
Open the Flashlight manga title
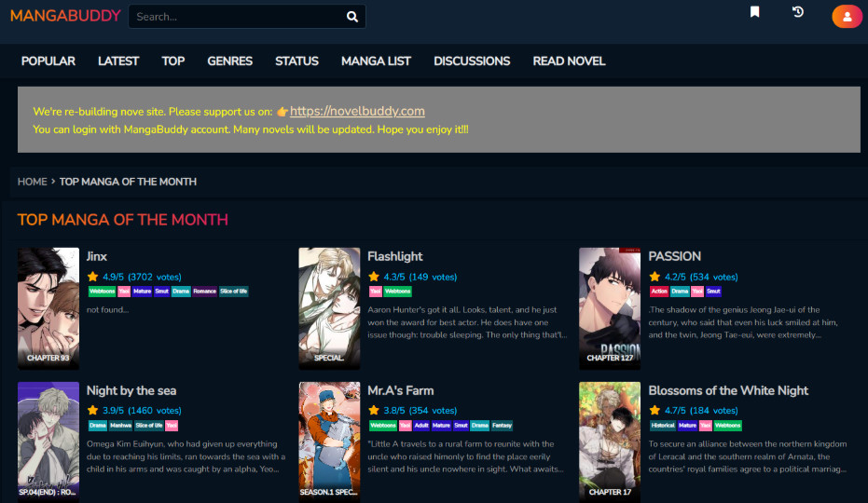coord(394,256)
